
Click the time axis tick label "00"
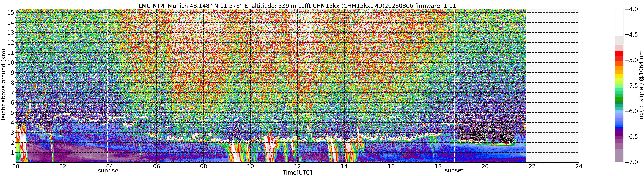pos(16,166)
